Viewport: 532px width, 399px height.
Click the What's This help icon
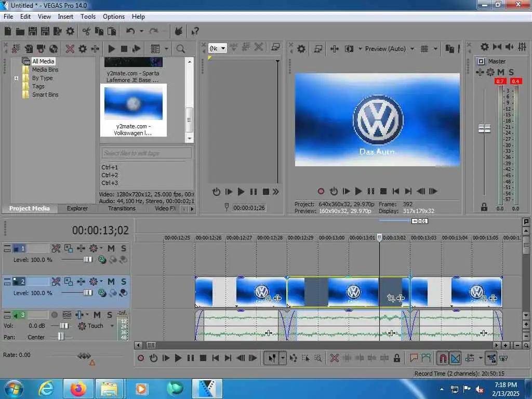point(195,31)
